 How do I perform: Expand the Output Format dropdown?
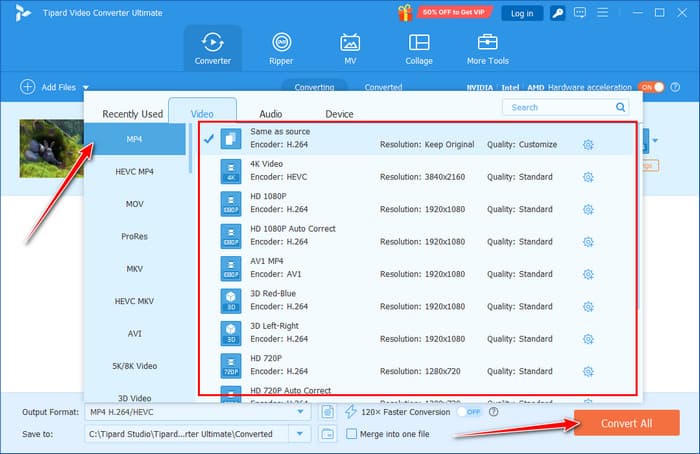pos(300,411)
